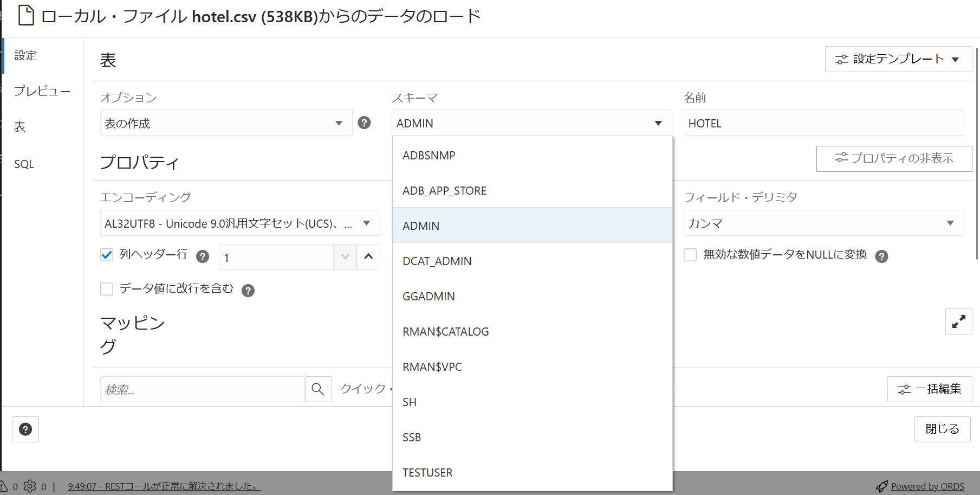Select RMAN$VPC from the schema list
This screenshot has height=495, width=980.
pos(532,367)
